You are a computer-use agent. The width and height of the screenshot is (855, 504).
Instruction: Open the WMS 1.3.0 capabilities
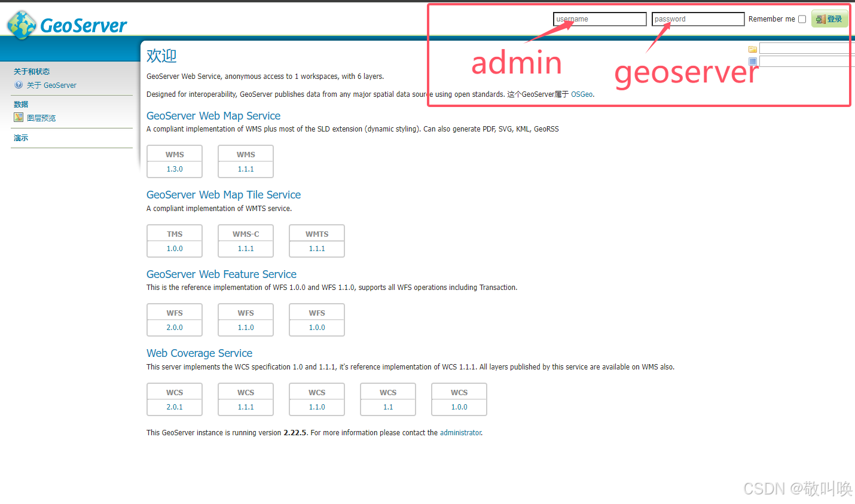pyautogui.click(x=174, y=169)
